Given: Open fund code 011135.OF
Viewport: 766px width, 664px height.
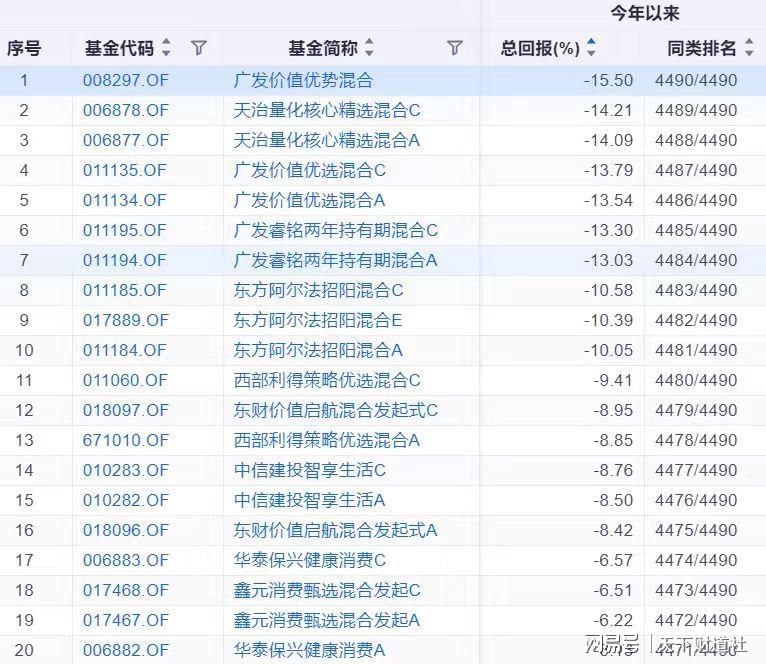Looking at the screenshot, I should [125, 171].
